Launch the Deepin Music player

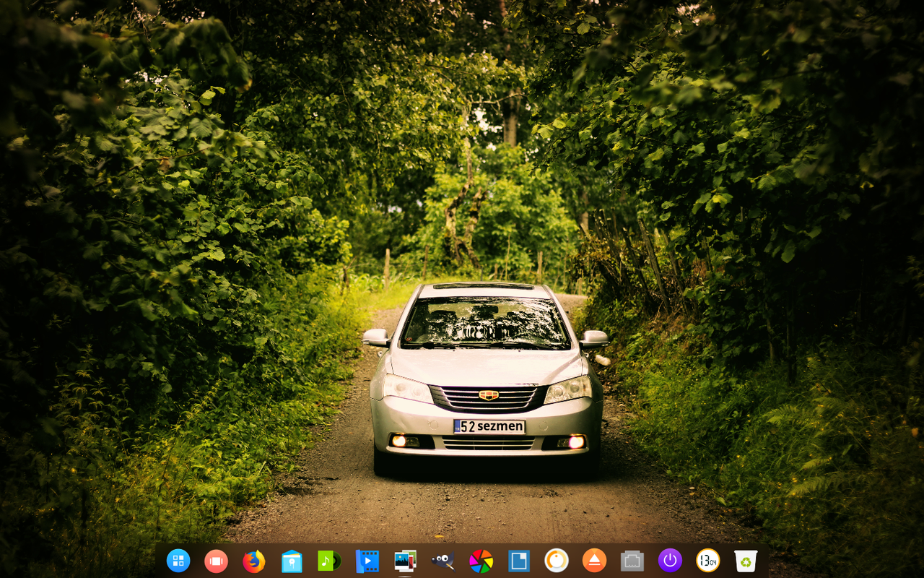329,561
